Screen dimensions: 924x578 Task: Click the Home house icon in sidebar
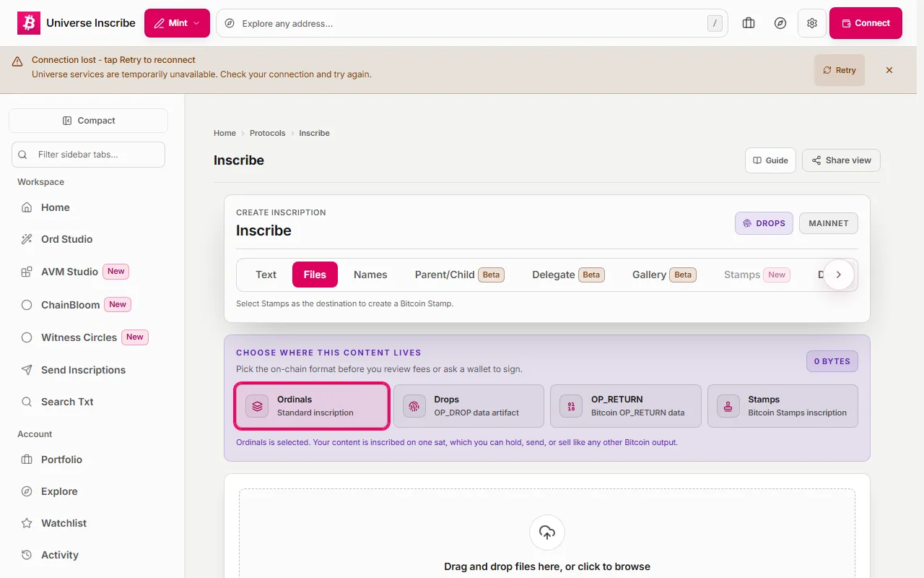[x=27, y=207]
